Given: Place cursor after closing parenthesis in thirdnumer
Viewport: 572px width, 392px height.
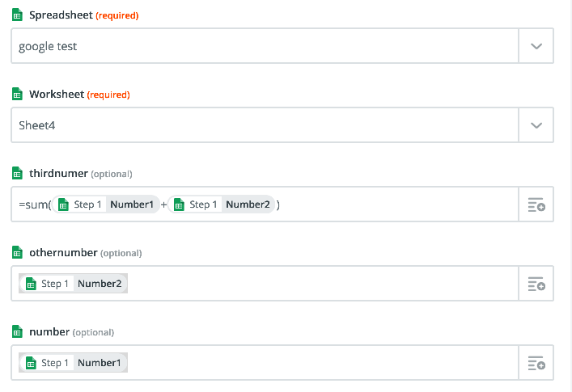Looking at the screenshot, I should click(282, 204).
